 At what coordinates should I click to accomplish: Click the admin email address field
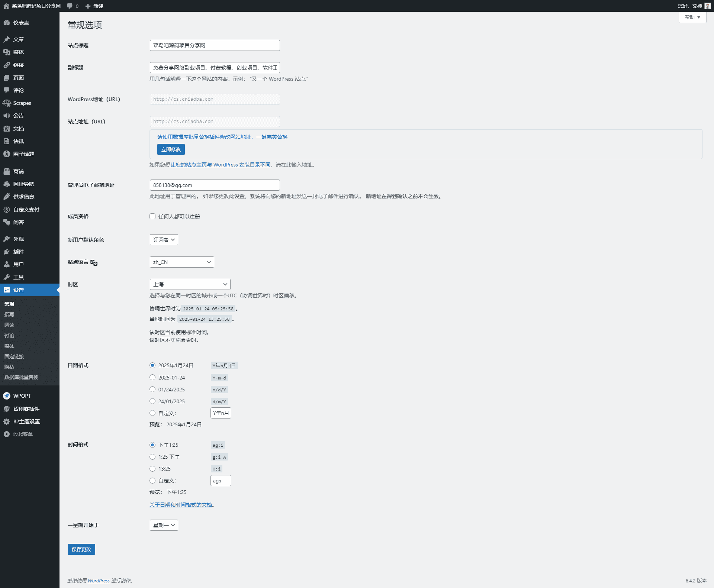click(215, 185)
